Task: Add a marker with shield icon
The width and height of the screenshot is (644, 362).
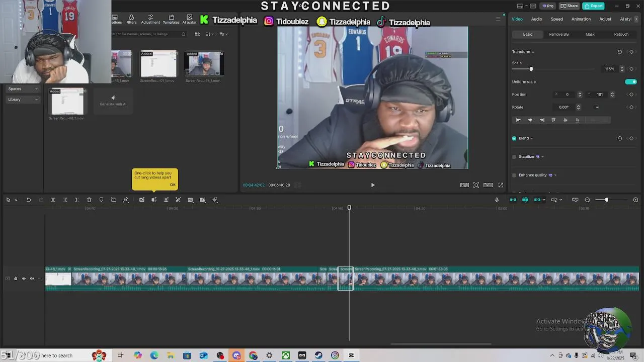Action: pyautogui.click(x=101, y=200)
